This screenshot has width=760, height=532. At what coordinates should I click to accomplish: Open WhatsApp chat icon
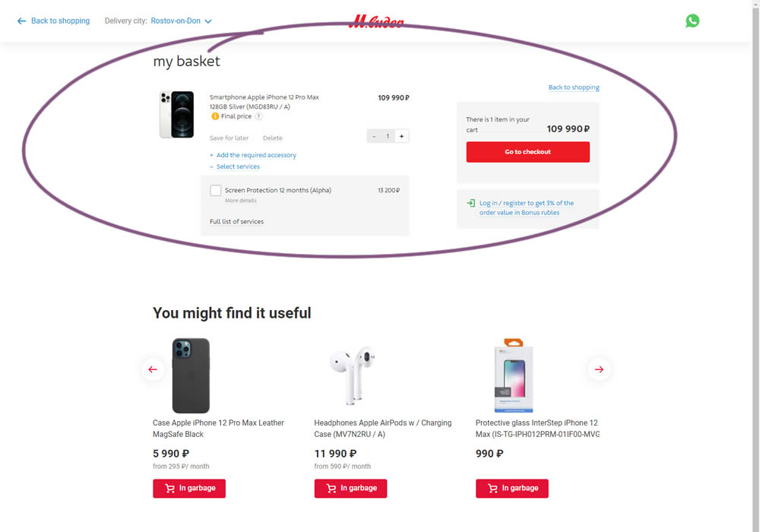692,21
